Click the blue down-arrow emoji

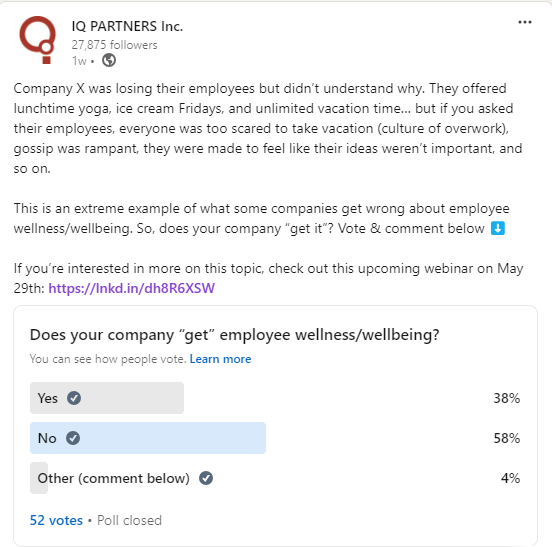pos(498,228)
